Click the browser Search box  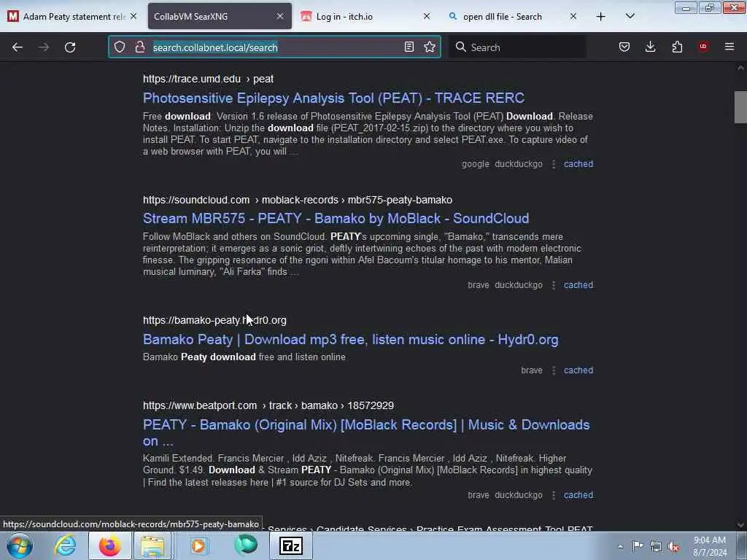(x=517, y=47)
